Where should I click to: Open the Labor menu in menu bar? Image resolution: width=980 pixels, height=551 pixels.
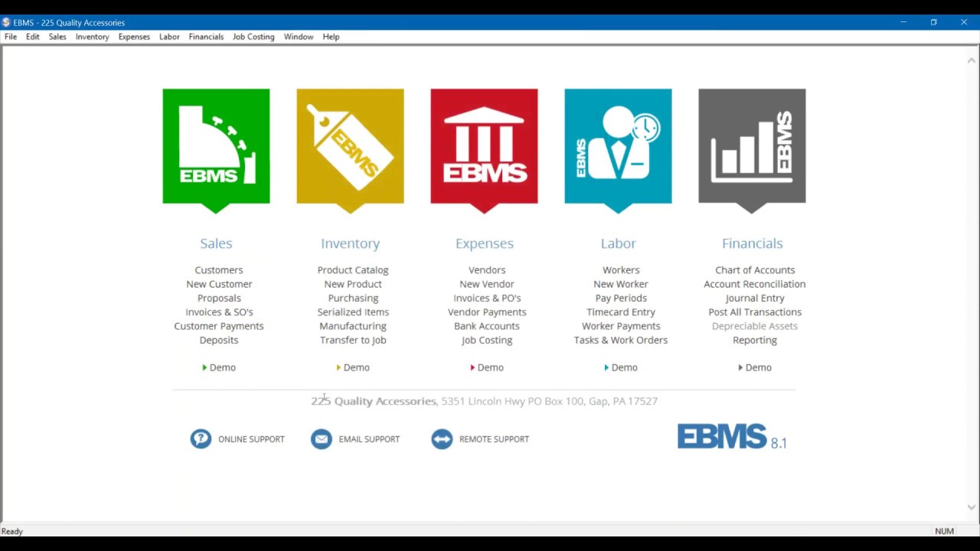pyautogui.click(x=169, y=37)
